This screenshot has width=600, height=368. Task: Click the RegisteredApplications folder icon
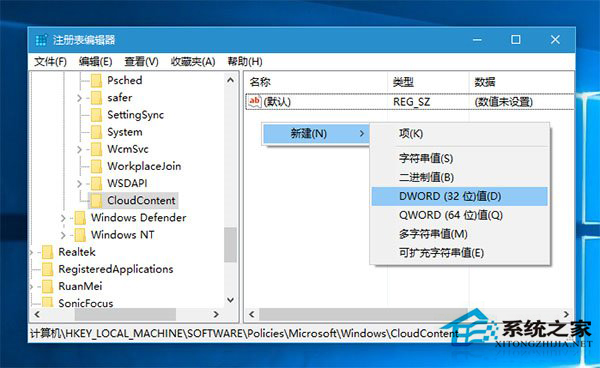[47, 269]
